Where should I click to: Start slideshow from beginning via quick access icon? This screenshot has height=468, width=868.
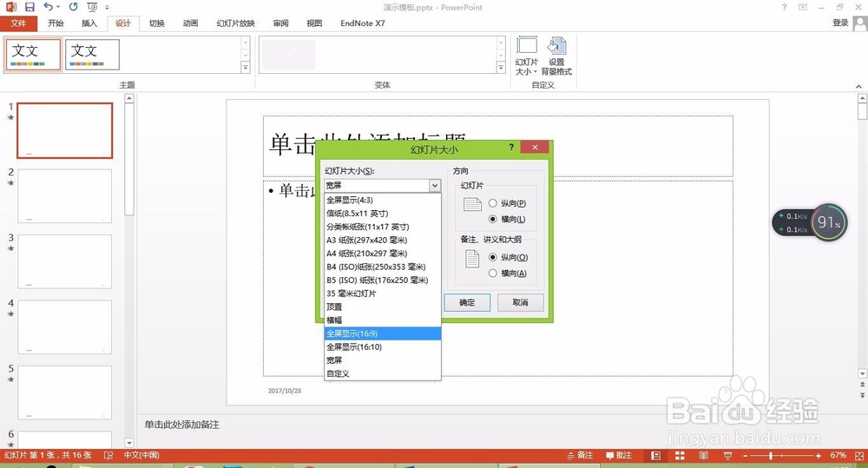pos(92,7)
